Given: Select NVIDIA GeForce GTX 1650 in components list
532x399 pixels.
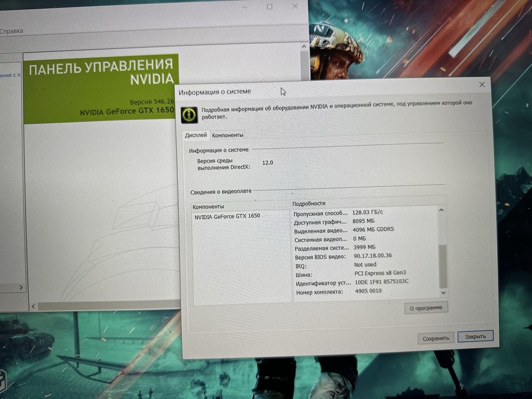Looking at the screenshot, I should pos(228,216).
